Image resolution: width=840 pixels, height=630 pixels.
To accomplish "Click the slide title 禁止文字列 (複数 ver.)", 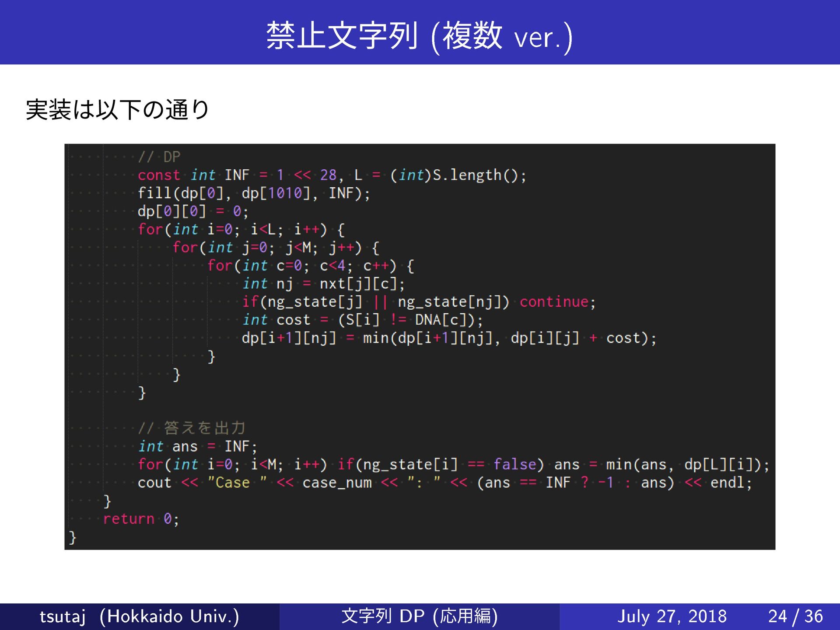I will (x=419, y=36).
